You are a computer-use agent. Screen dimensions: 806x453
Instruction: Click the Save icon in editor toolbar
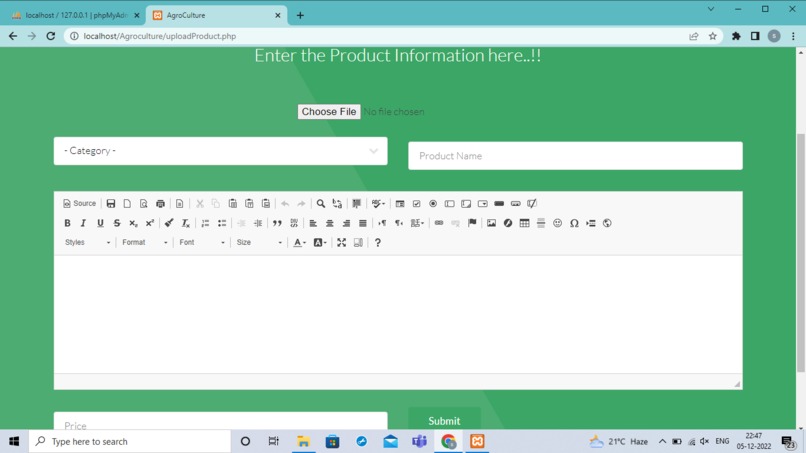(111, 204)
